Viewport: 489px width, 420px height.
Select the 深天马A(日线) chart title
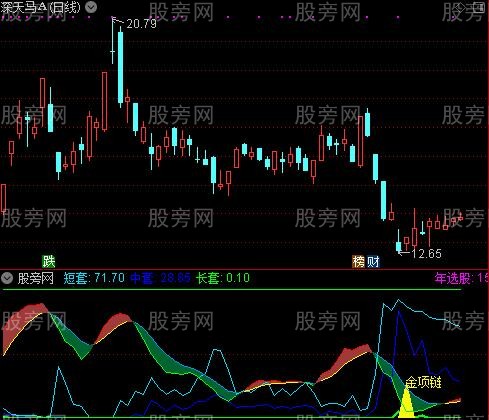(x=40, y=7)
